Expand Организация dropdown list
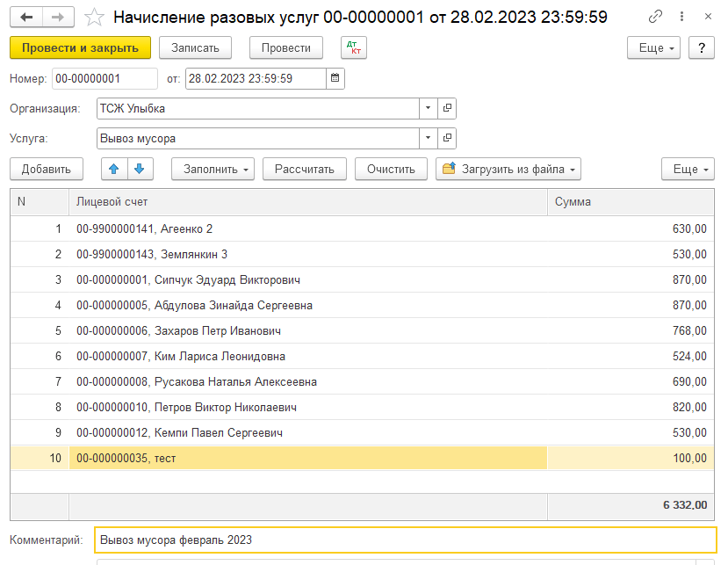Image resolution: width=728 pixels, height=565 pixels. 428,108
